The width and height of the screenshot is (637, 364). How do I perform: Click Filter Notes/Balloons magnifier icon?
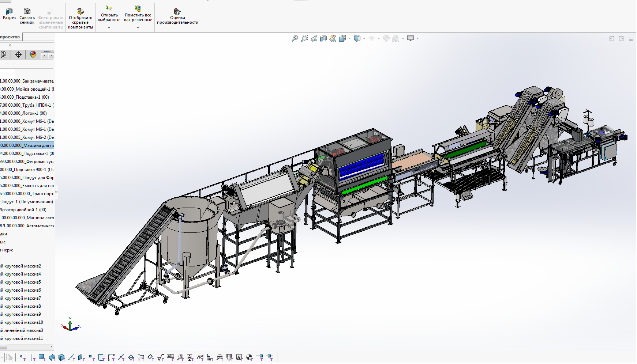(x=180, y=357)
